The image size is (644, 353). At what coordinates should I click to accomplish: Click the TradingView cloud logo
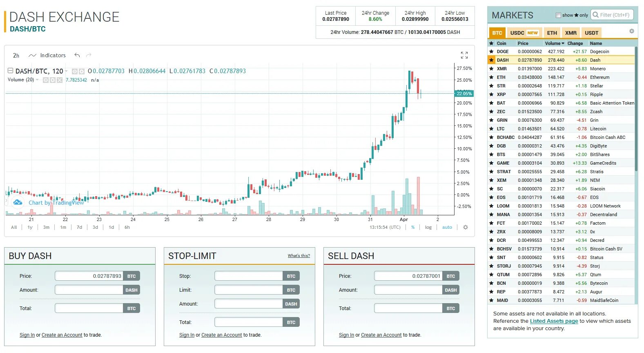pyautogui.click(x=18, y=202)
